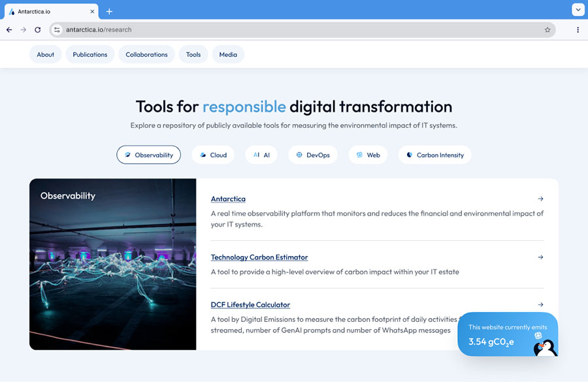Select the DevOps category tab
This screenshot has height=382, width=588.
click(313, 155)
